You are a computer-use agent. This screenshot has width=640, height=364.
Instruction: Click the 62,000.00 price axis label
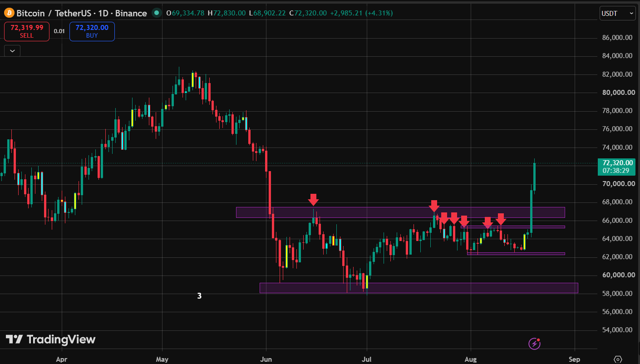pos(617,257)
